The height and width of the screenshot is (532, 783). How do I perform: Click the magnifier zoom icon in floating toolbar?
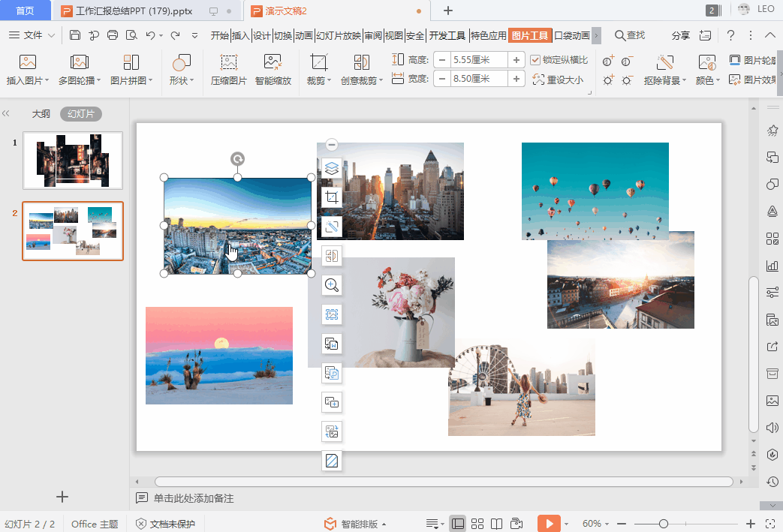[x=331, y=286]
